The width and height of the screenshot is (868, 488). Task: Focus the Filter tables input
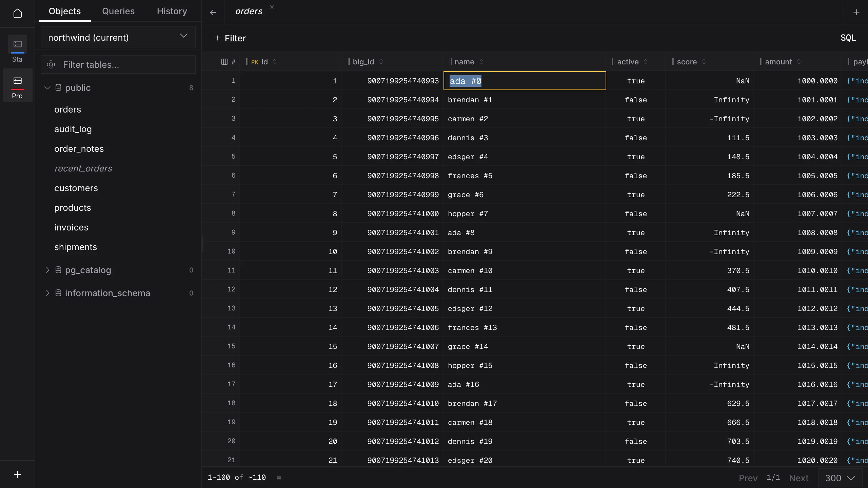(118, 65)
